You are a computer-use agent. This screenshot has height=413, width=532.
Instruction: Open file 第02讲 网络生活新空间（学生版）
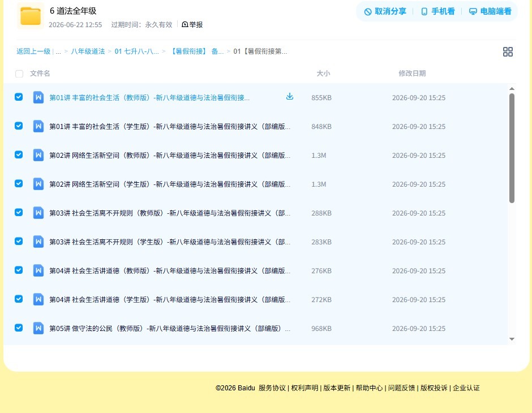[x=170, y=184]
